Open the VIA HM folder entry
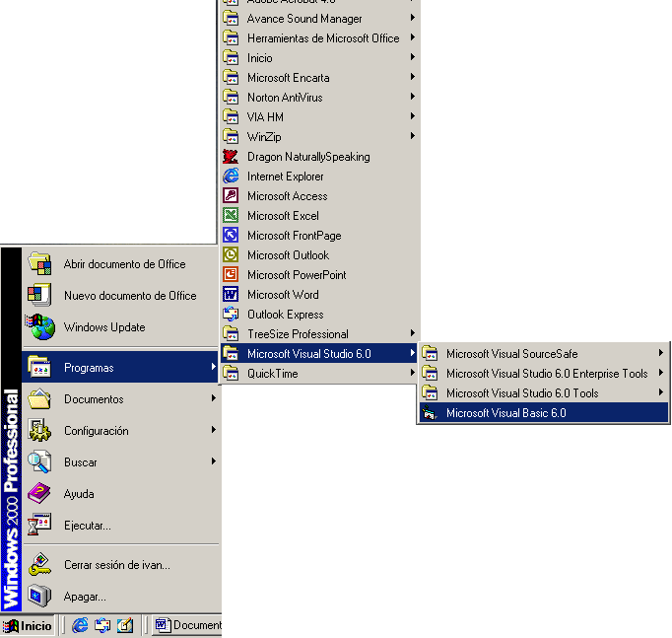Image resolution: width=672 pixels, height=638 pixels. point(319,117)
